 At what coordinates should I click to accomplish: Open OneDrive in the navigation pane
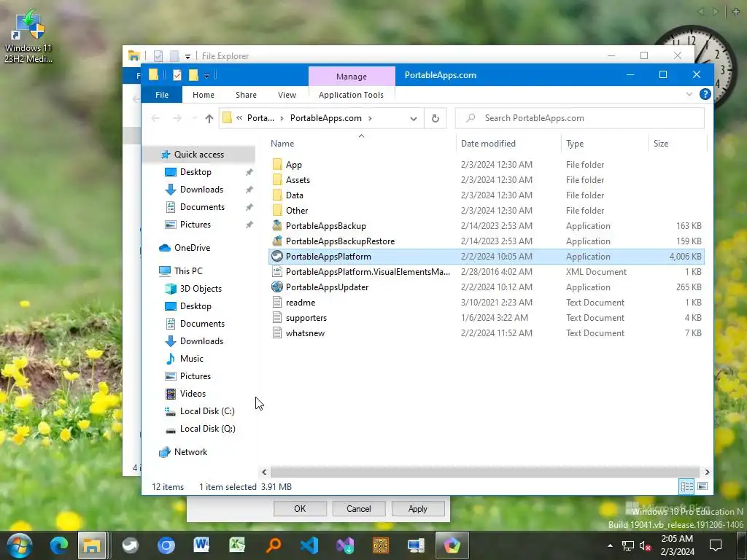192,248
